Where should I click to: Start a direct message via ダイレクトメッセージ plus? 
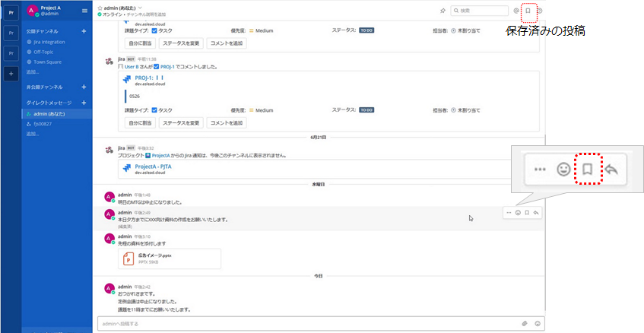84,103
